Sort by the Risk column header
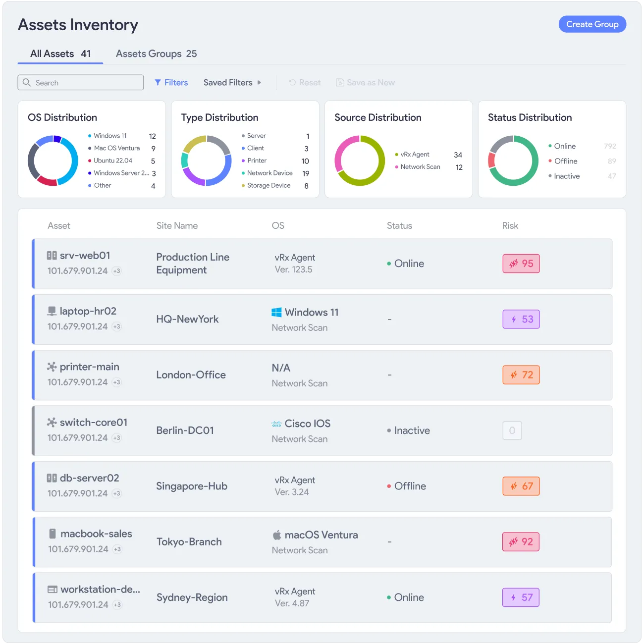 tap(510, 226)
